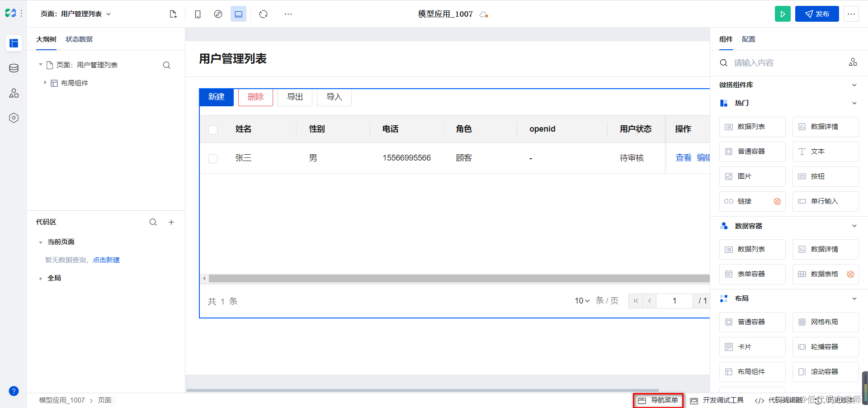Open the new page icon in the toolbar
Image resolution: width=868 pixels, height=408 pixels.
(173, 14)
